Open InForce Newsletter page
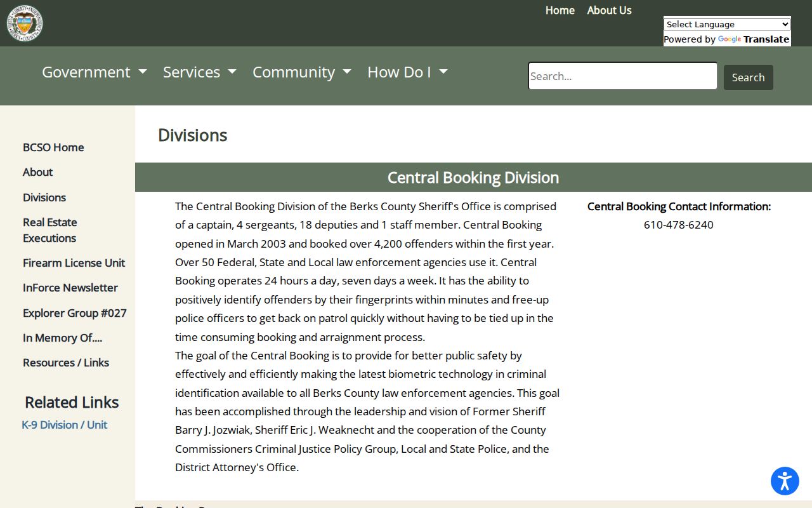Image resolution: width=812 pixels, height=508 pixels. coord(70,288)
